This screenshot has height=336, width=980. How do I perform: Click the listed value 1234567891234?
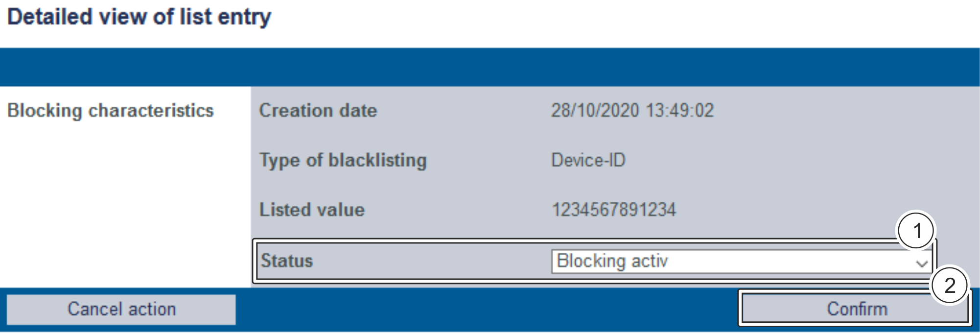613,210
